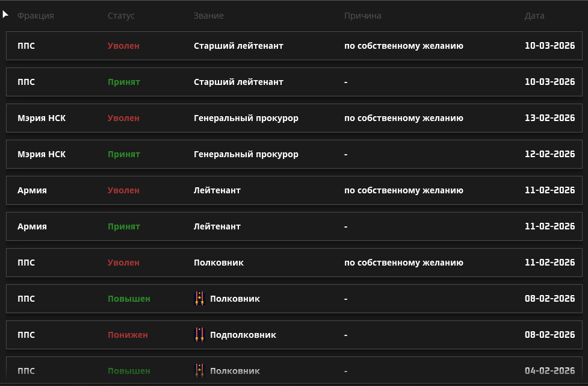Sort by the Фракция column header
The image size is (588, 386).
(36, 16)
